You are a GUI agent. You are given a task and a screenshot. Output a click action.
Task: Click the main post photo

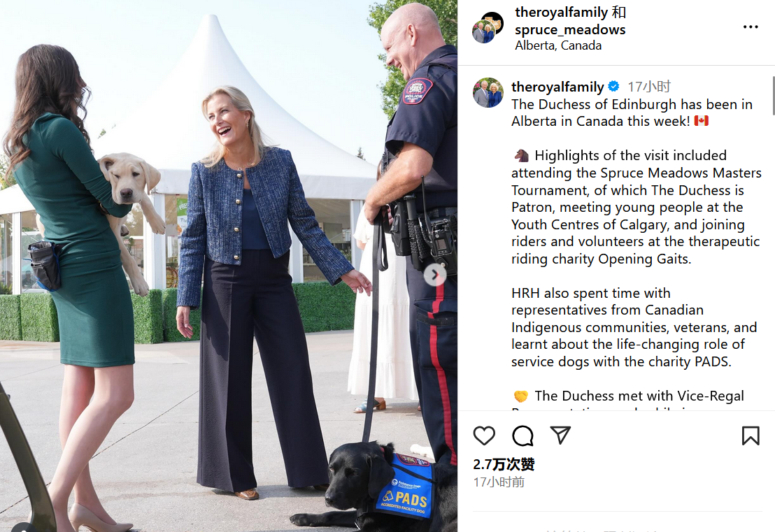pos(228,266)
